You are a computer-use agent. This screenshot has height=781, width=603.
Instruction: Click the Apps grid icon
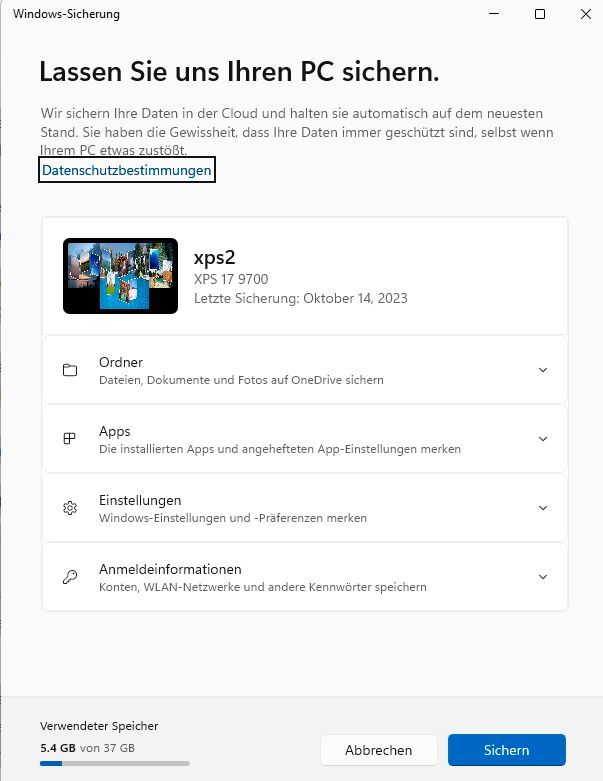70,439
